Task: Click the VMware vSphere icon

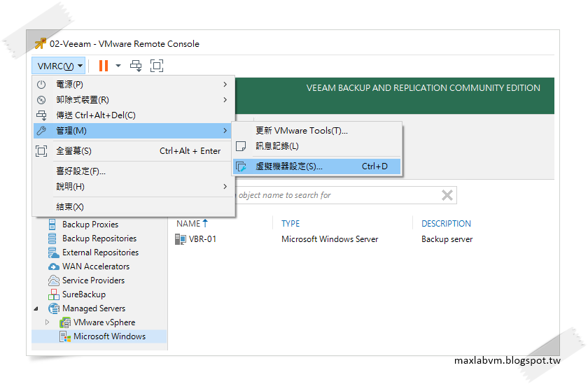Action: click(65, 322)
